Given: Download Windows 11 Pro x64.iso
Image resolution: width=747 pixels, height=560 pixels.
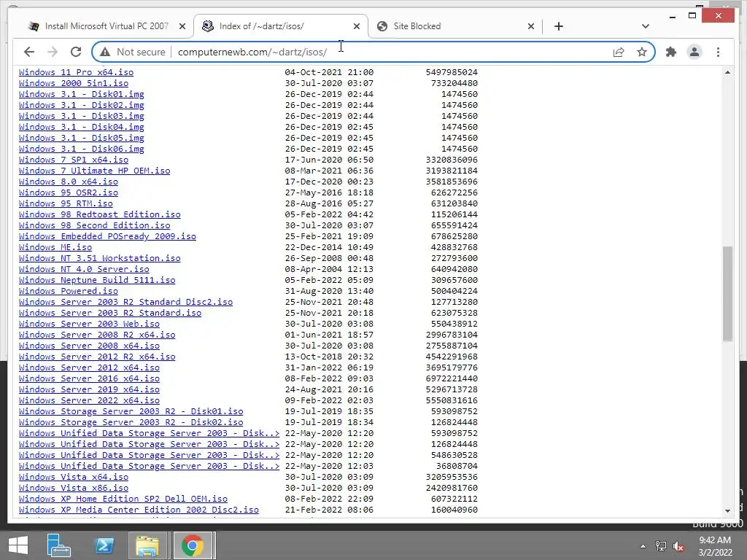Looking at the screenshot, I should 76,72.
